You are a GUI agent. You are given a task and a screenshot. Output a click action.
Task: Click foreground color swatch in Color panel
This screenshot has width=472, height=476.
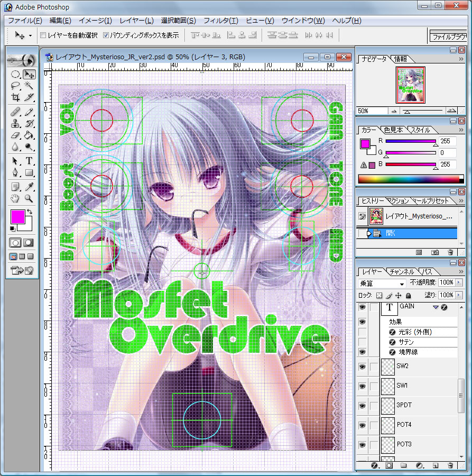[x=365, y=143]
